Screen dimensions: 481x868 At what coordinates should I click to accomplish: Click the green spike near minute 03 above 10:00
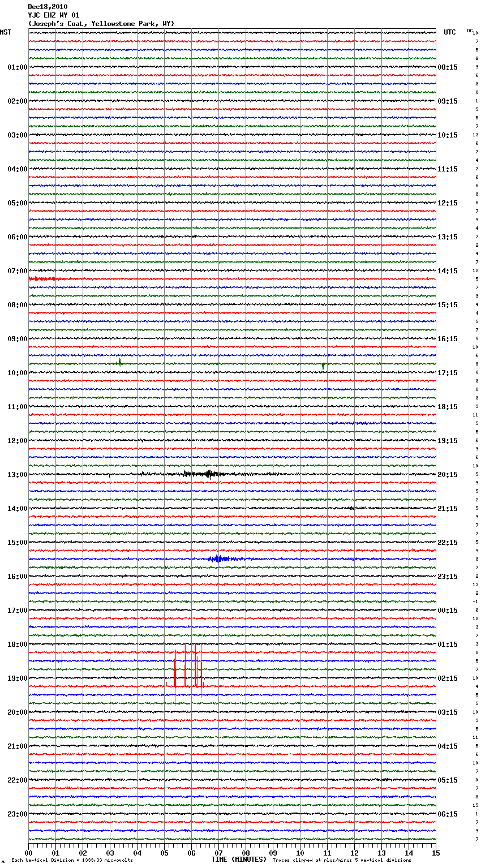coord(119,362)
